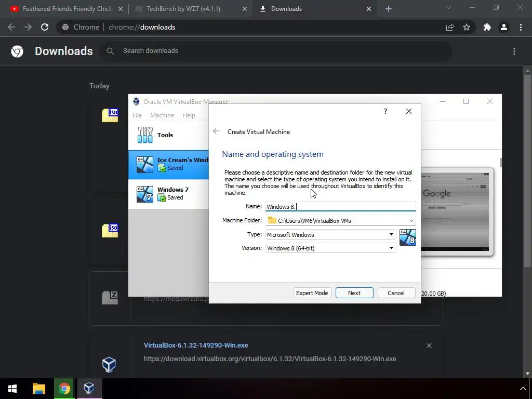Remove VirtualBox-6.1.32 download from list
Screen dimensions: 532x399
[429, 345]
